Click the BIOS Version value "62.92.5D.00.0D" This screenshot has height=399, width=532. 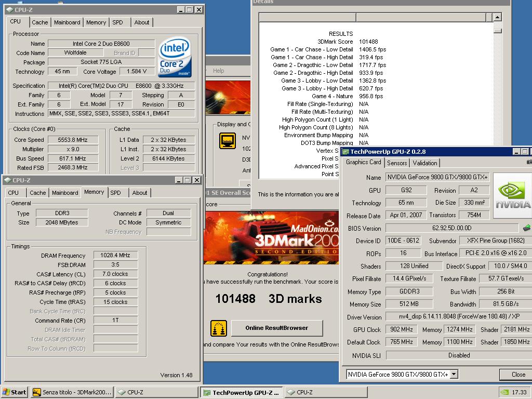pyautogui.click(x=451, y=228)
